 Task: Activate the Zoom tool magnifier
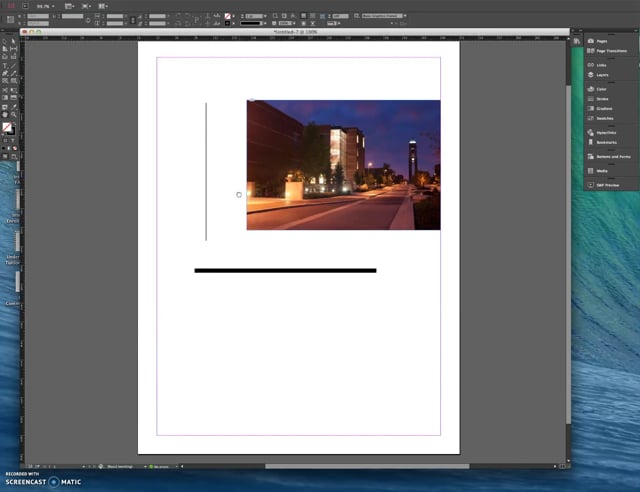point(12,114)
